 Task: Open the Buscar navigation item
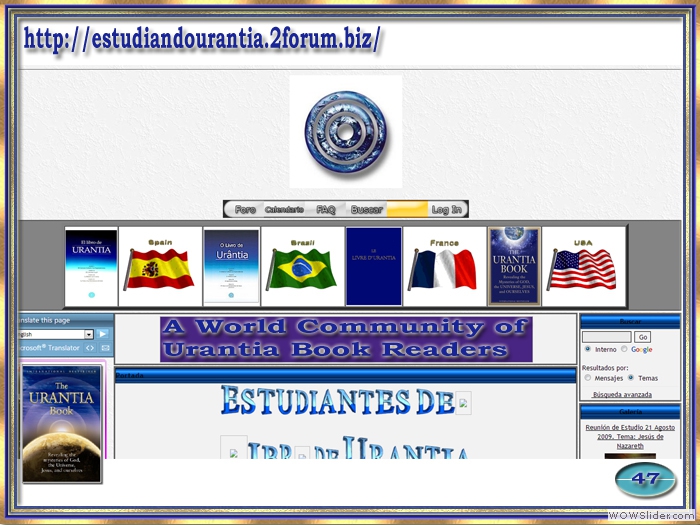pyautogui.click(x=367, y=209)
